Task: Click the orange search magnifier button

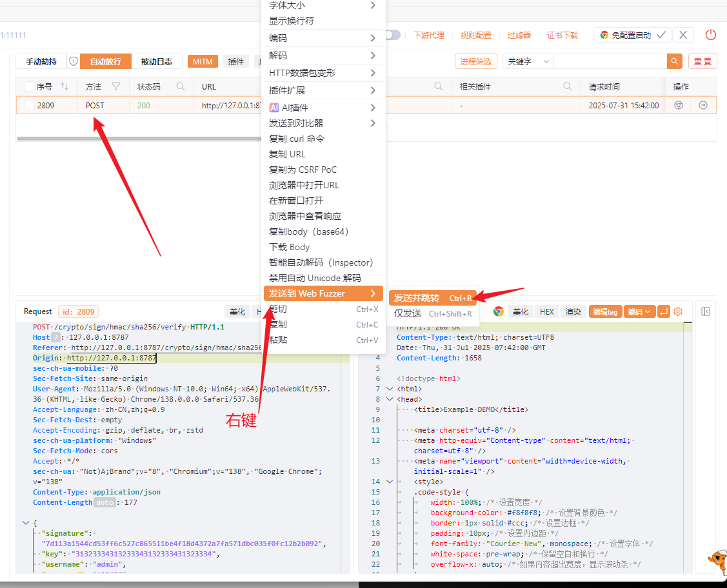Action: 675,61
